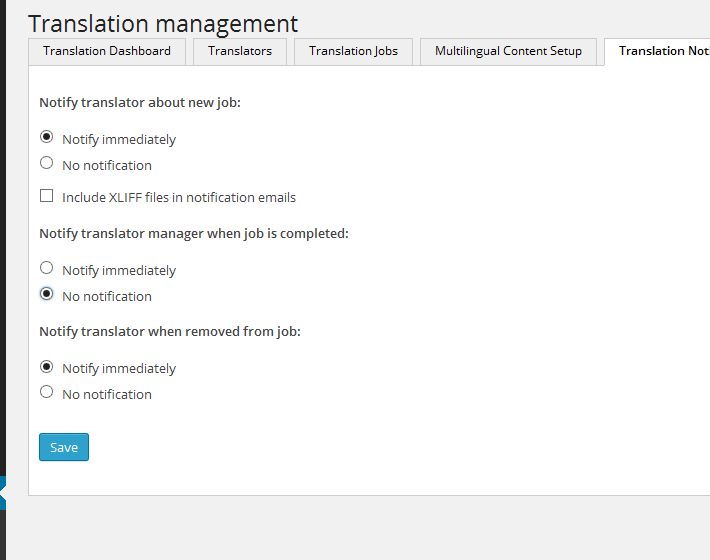Click the dark admin sidebar strip
The image size is (710, 560).
click(3, 250)
